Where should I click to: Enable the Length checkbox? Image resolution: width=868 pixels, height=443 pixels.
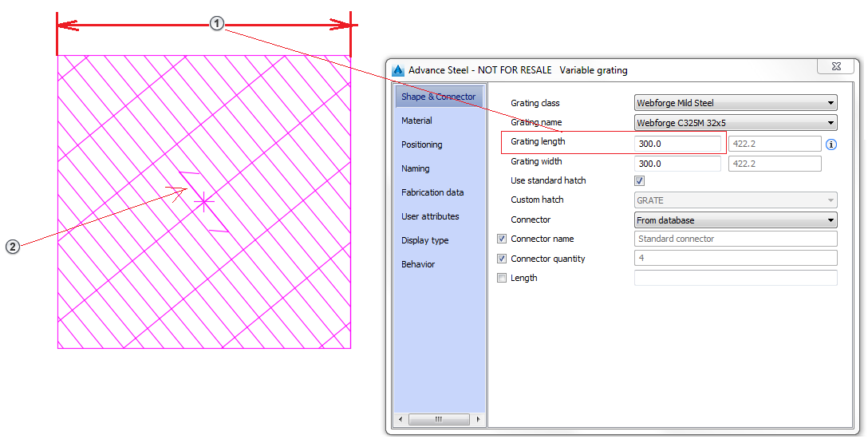tap(502, 278)
